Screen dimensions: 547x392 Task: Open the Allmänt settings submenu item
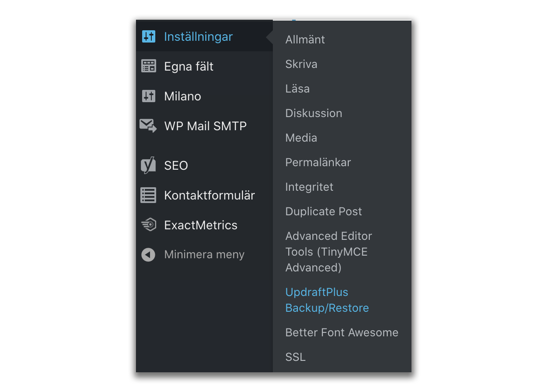[305, 39]
